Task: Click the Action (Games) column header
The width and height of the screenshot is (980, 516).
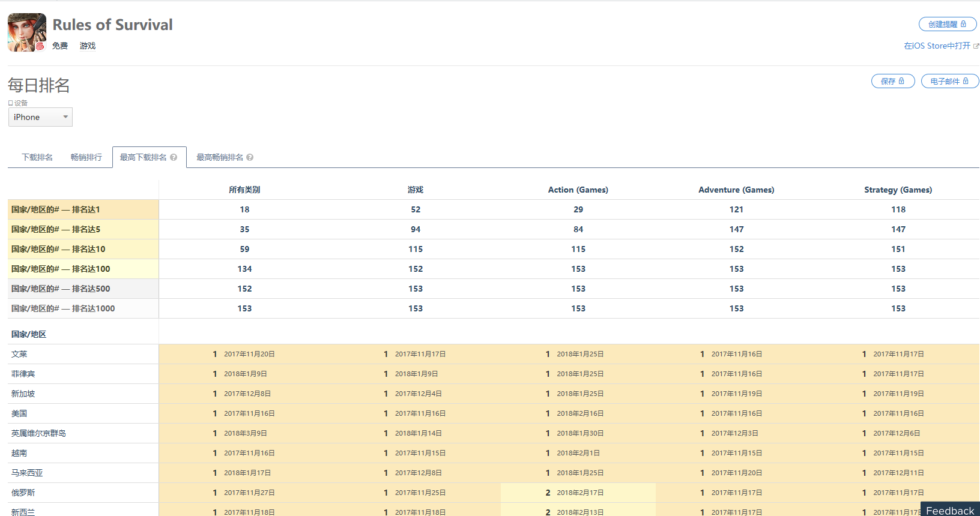Action: click(x=578, y=190)
